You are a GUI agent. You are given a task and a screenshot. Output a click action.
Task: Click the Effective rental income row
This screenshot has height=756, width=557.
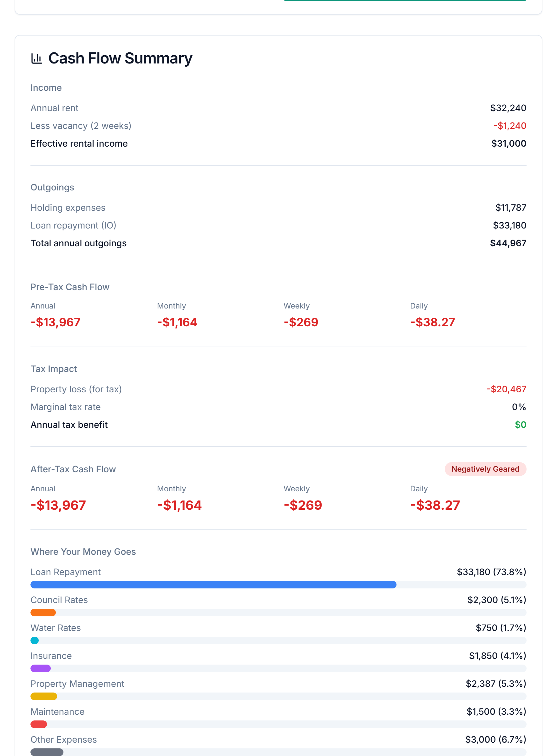click(79, 143)
